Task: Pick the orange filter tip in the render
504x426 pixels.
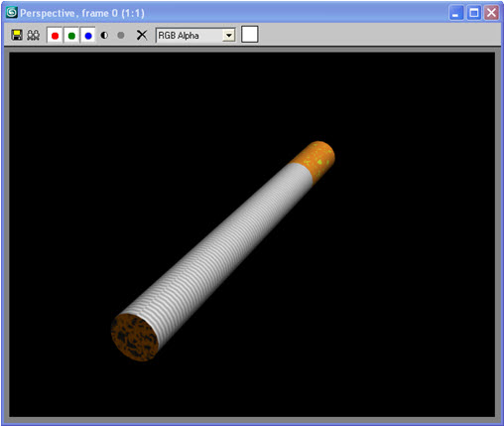Action: click(315, 160)
